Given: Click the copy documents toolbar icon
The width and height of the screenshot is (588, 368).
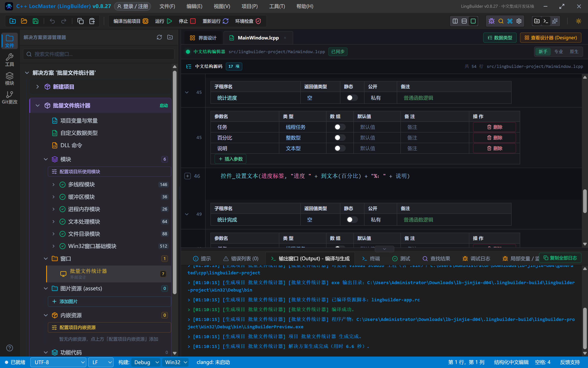Looking at the screenshot, I should point(80,21).
